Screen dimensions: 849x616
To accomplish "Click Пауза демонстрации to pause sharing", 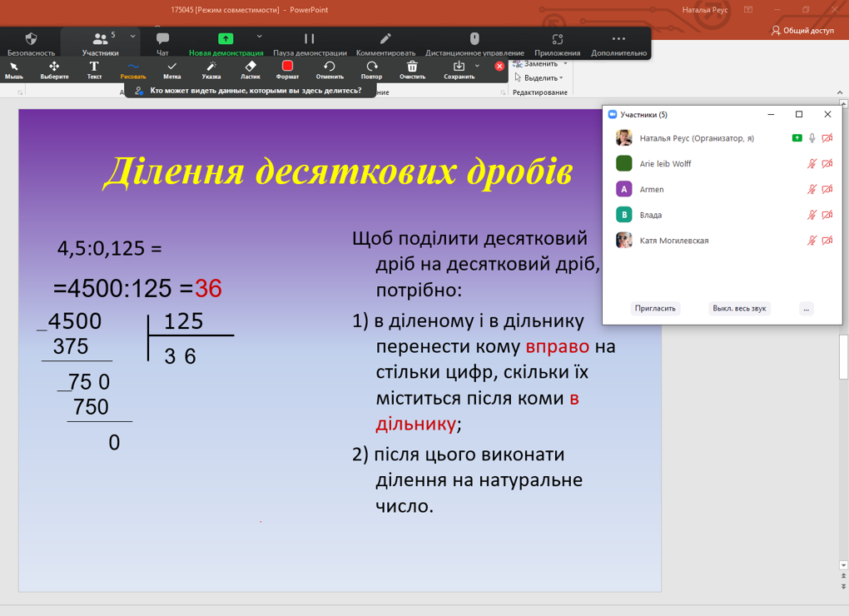I will [x=309, y=42].
